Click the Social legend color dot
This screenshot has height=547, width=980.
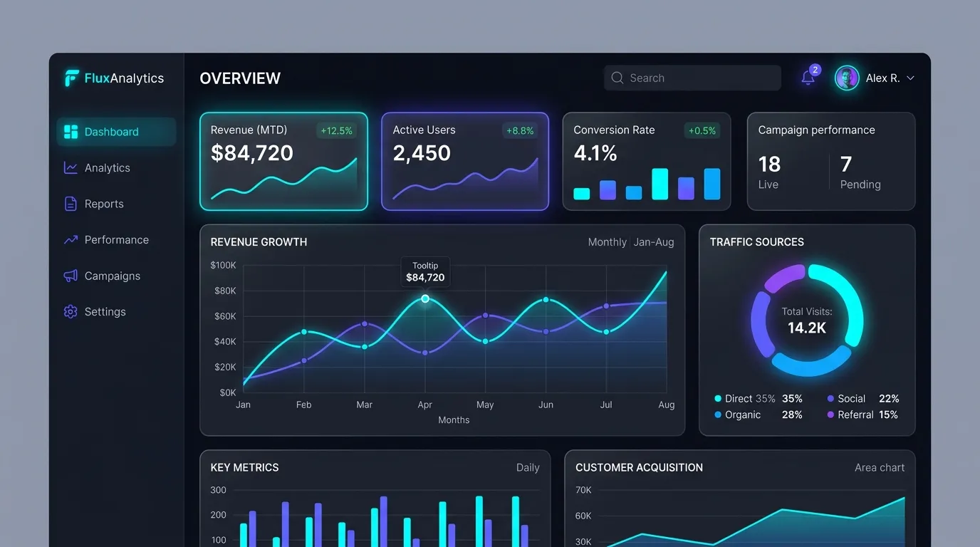pyautogui.click(x=830, y=399)
